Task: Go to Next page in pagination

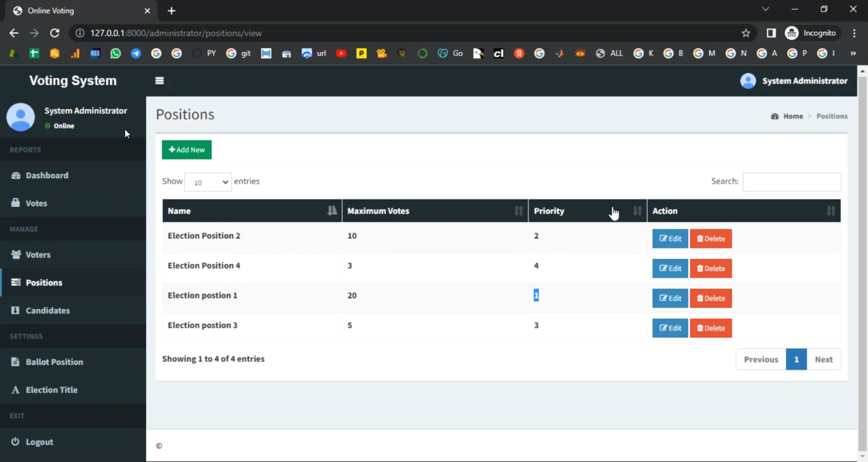Action: point(823,359)
